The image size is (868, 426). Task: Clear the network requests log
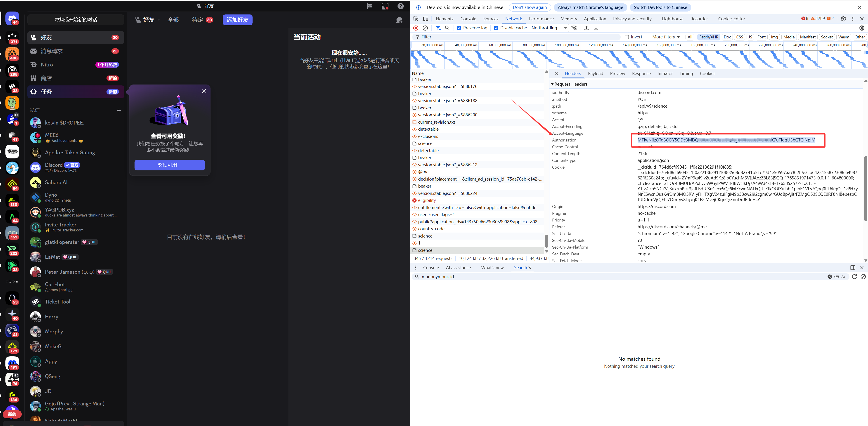pyautogui.click(x=425, y=28)
